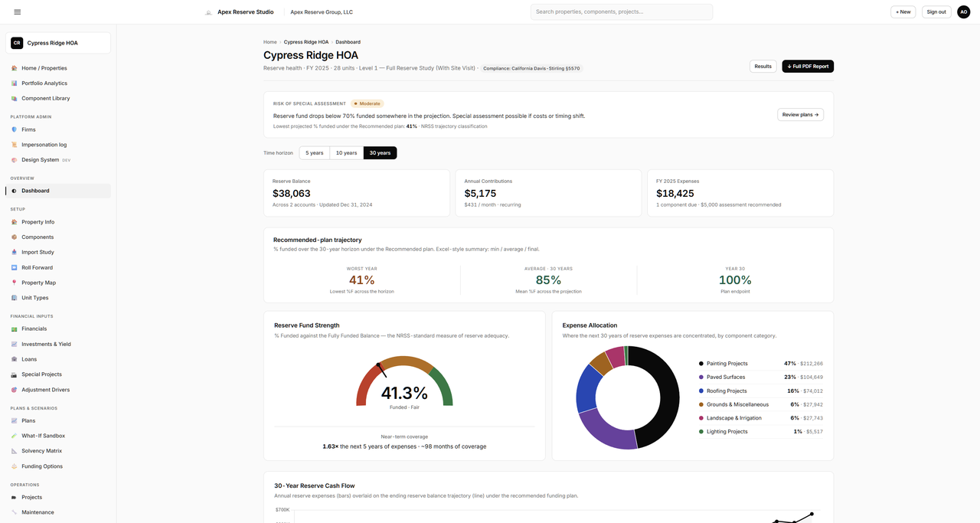The width and height of the screenshot is (980, 523).
Task: Click the Home / Properties sidebar icon
Action: click(x=15, y=68)
